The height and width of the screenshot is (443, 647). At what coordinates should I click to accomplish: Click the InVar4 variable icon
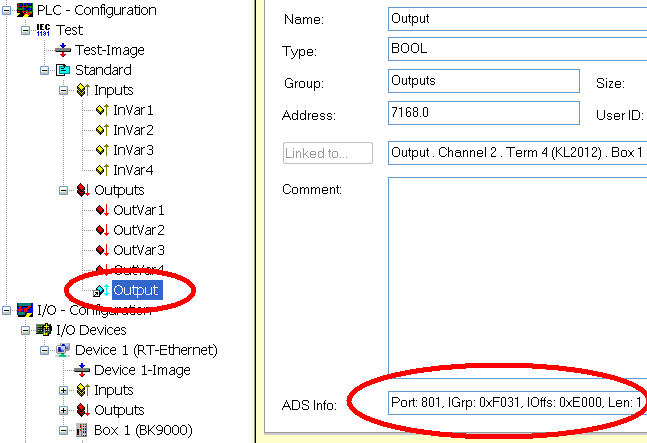[x=102, y=170]
